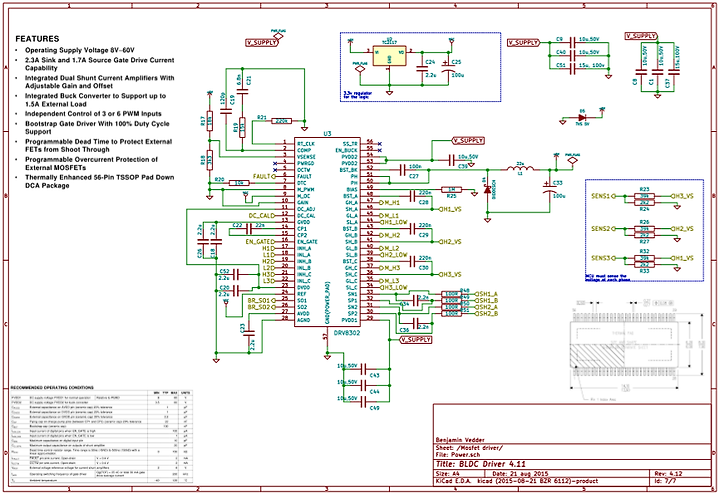The width and height of the screenshot is (720, 494).
Task: Click the DC_CAL net label
Action: tap(261, 215)
